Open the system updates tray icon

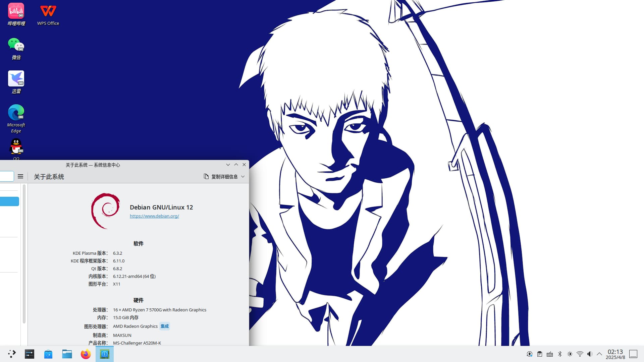coord(530,354)
